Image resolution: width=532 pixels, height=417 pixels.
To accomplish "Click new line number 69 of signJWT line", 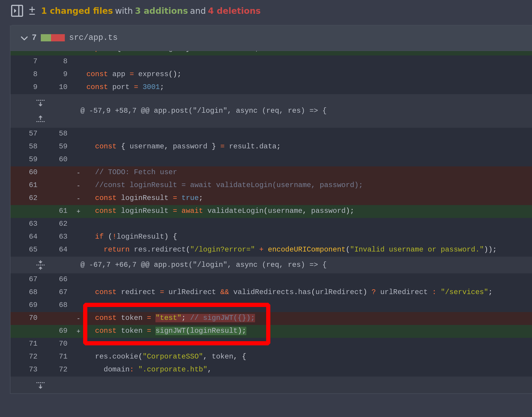I will [x=63, y=331].
